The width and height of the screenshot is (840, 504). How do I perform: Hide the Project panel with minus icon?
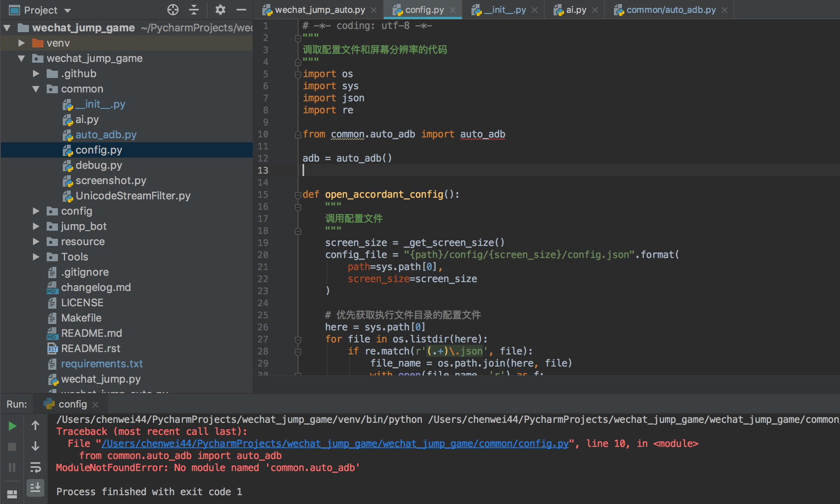241,10
